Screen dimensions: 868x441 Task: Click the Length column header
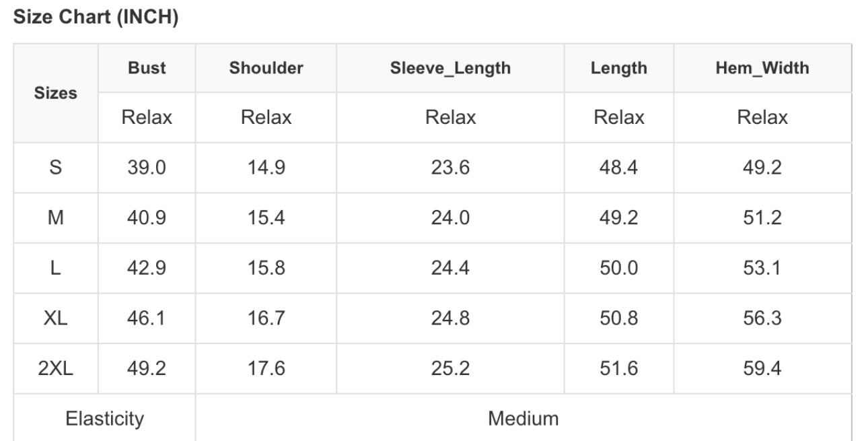coord(618,68)
